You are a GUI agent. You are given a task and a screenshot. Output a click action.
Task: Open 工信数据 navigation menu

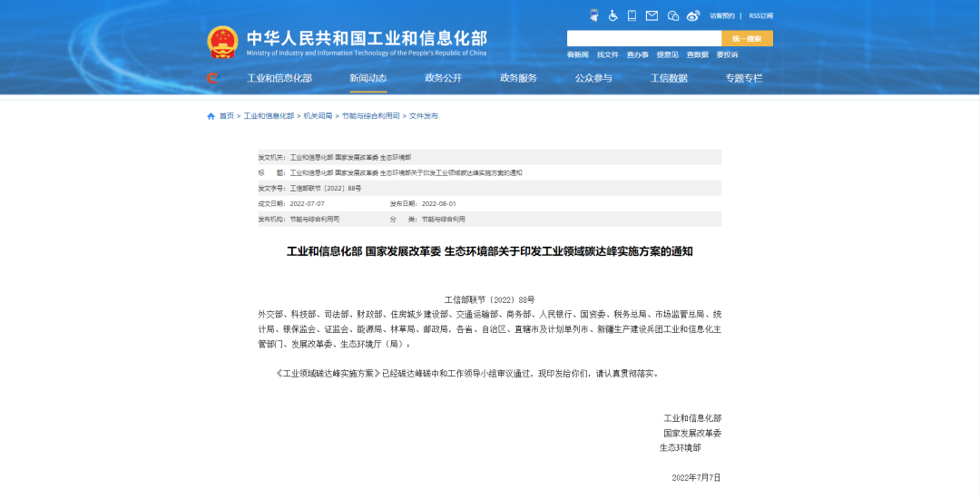coord(669,79)
